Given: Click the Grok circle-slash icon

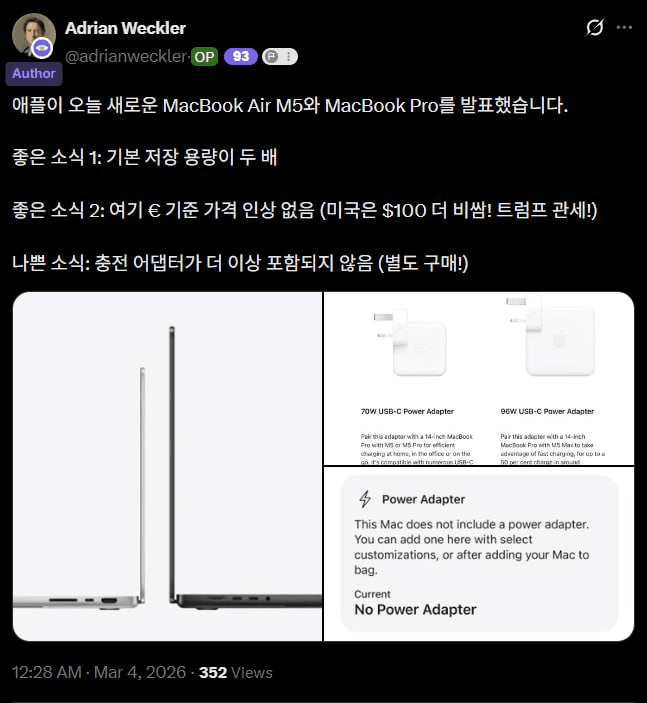Looking at the screenshot, I should 595,27.
